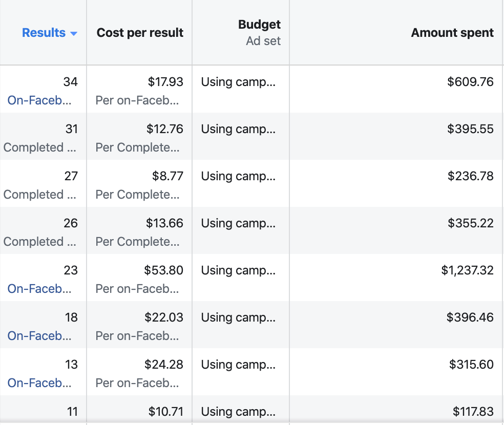Click the $1,237.32 amount spent cell

tap(467, 270)
